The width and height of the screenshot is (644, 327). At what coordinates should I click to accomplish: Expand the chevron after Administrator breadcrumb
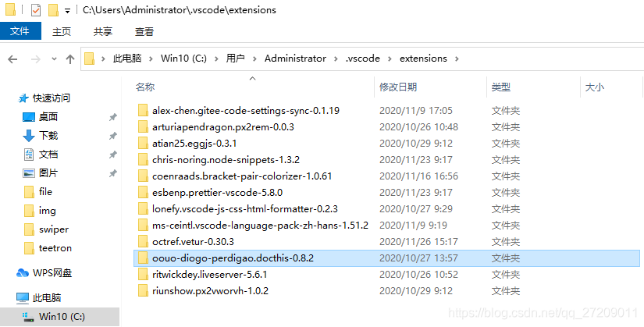pos(336,59)
